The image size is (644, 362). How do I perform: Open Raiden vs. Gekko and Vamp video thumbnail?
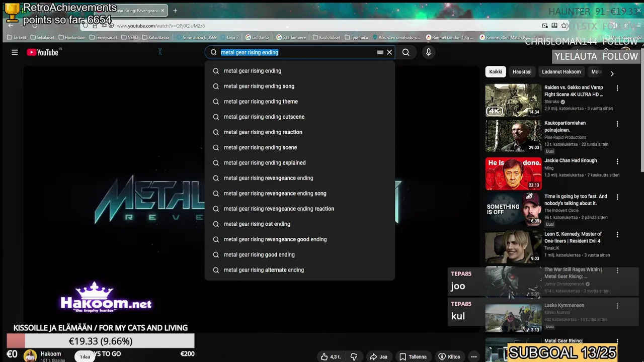point(513,100)
